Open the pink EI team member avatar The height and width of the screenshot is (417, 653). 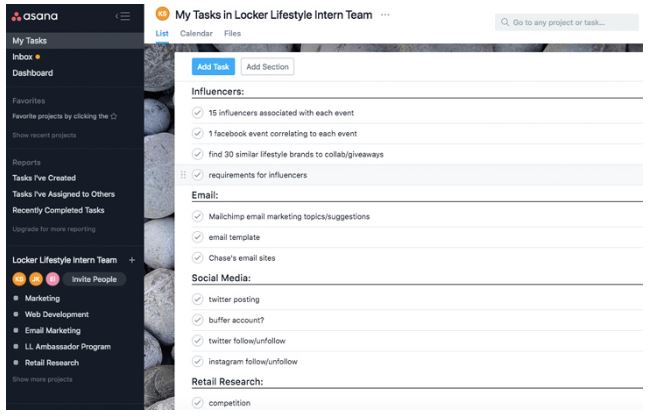(x=53, y=279)
